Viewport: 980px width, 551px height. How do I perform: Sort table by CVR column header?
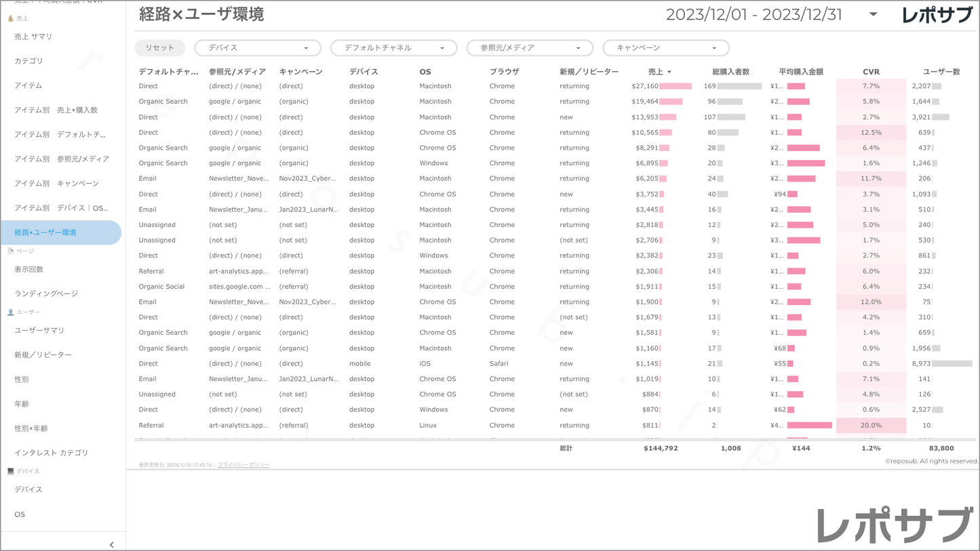[x=871, y=72]
